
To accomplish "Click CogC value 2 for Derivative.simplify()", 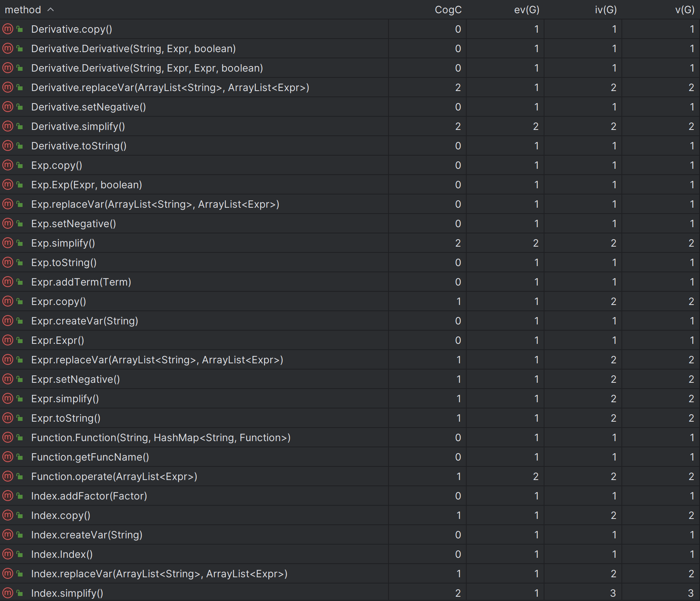I will (x=458, y=126).
